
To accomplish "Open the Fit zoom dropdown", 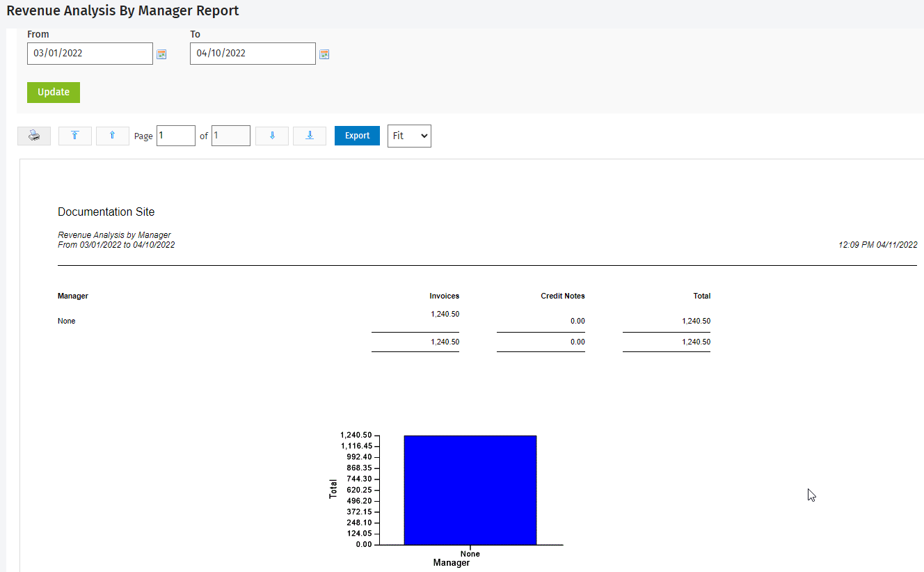I will (x=409, y=136).
